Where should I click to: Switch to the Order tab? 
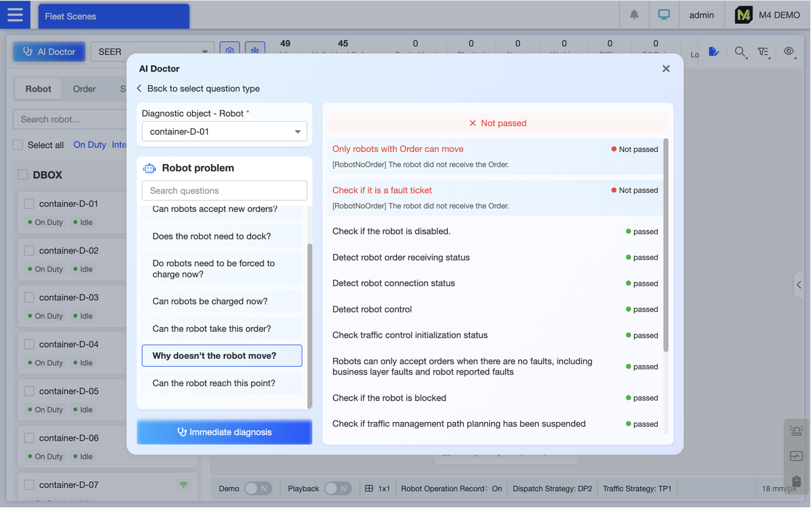84,89
